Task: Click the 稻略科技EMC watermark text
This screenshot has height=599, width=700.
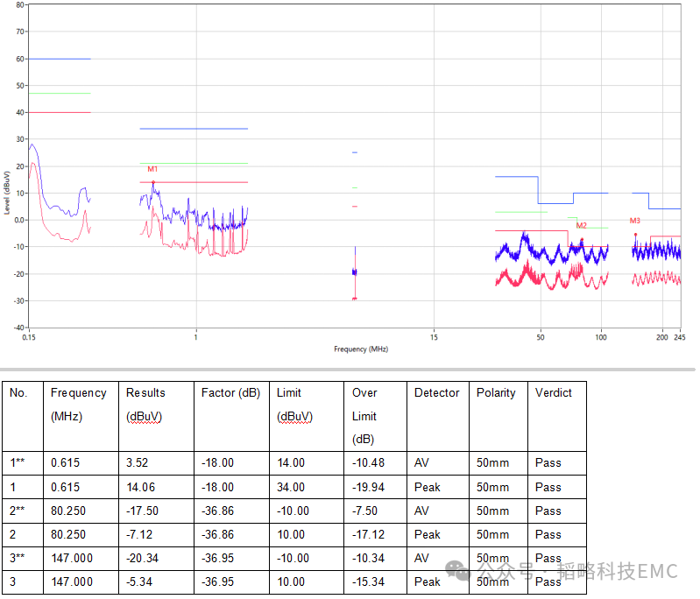Action: coord(620,572)
